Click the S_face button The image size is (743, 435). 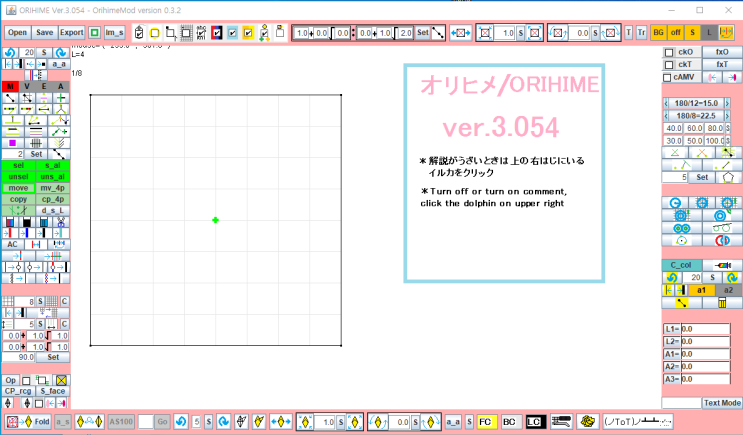point(53,391)
